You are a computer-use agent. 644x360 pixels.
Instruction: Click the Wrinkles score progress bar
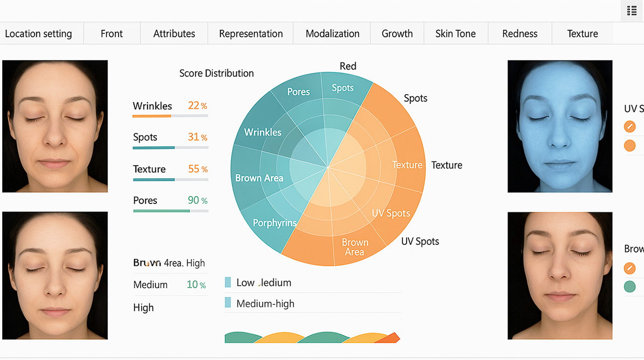pyautogui.click(x=170, y=116)
